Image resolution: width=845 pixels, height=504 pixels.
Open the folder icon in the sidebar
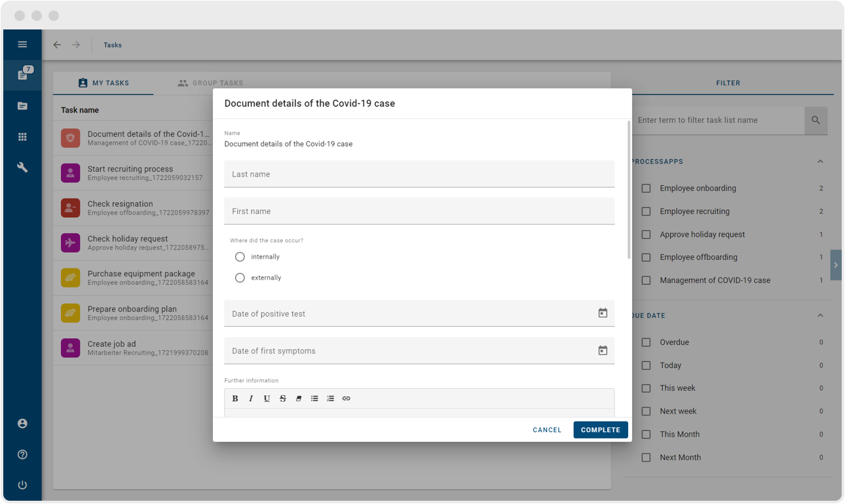coord(22,105)
